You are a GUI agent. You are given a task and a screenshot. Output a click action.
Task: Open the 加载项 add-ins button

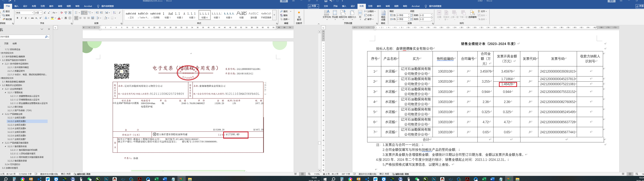[299, 16]
